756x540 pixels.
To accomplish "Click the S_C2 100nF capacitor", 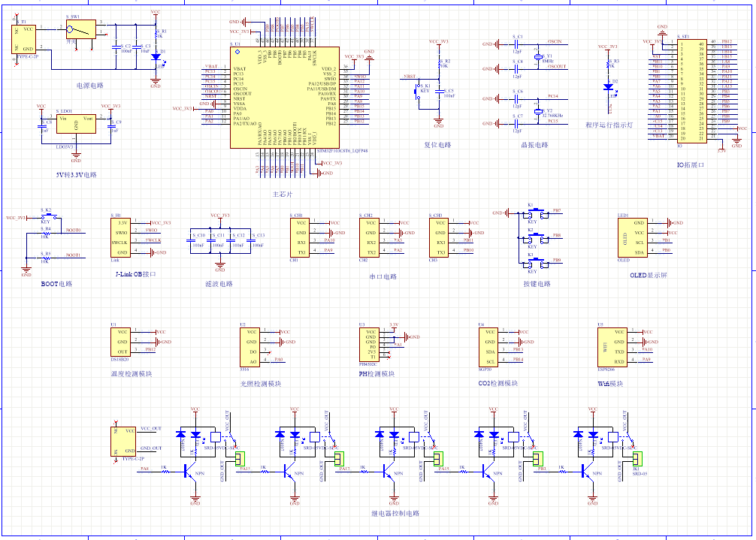I will point(116,47).
